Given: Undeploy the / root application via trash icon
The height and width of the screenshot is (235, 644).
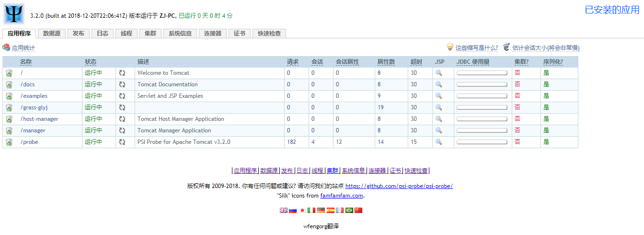Looking at the screenshot, I should click(x=9, y=73).
